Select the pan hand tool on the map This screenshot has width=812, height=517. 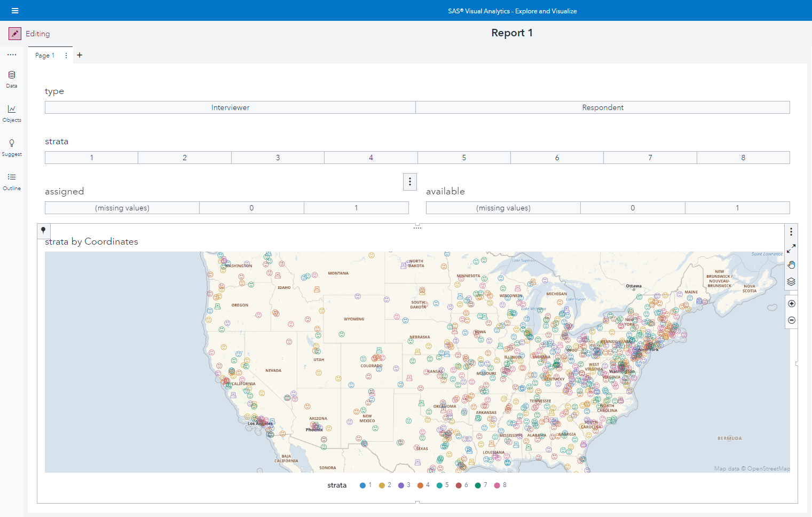[x=791, y=264]
